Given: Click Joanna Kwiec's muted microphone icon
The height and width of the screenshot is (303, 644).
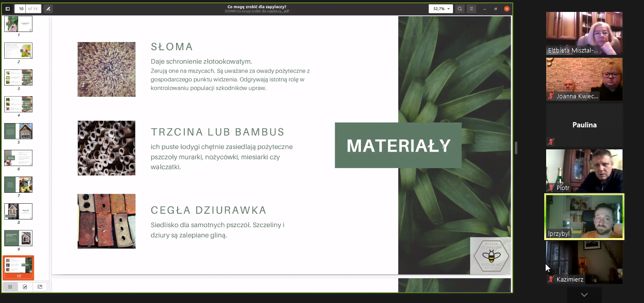Looking at the screenshot, I should click(x=551, y=96).
